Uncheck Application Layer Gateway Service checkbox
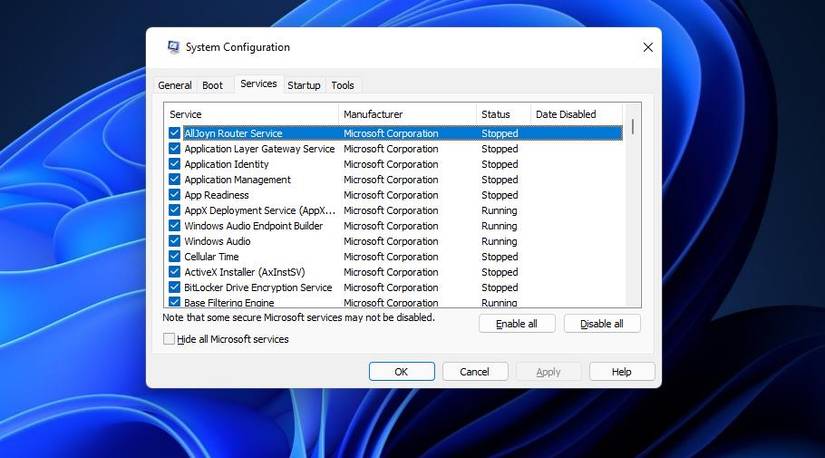Viewport: 825px width, 458px height. coord(174,148)
